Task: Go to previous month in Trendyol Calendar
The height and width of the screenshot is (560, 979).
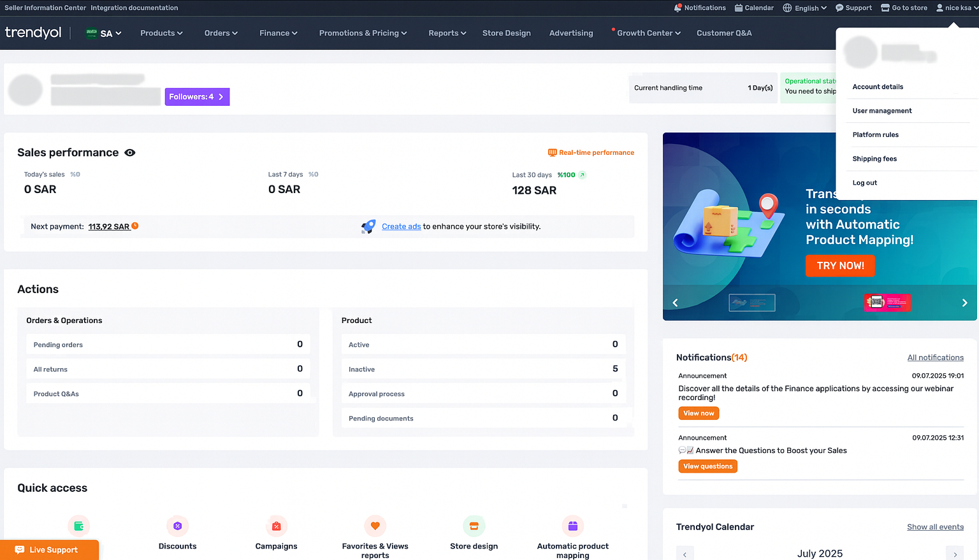Action: (685, 554)
